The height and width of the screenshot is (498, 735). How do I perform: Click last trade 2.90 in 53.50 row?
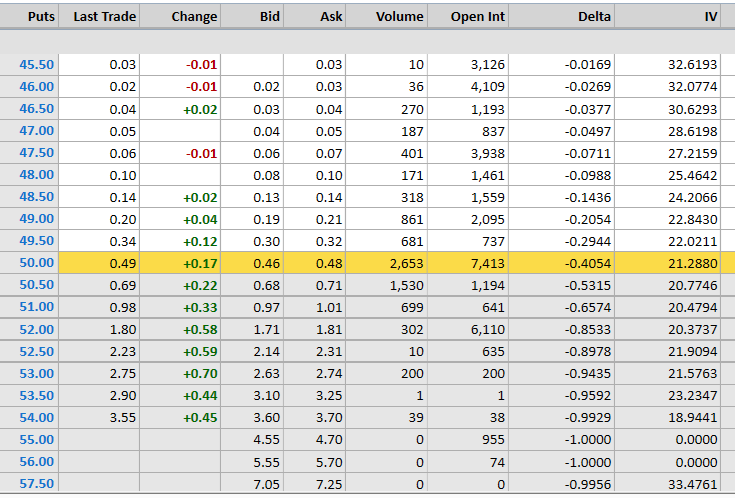tap(123, 396)
